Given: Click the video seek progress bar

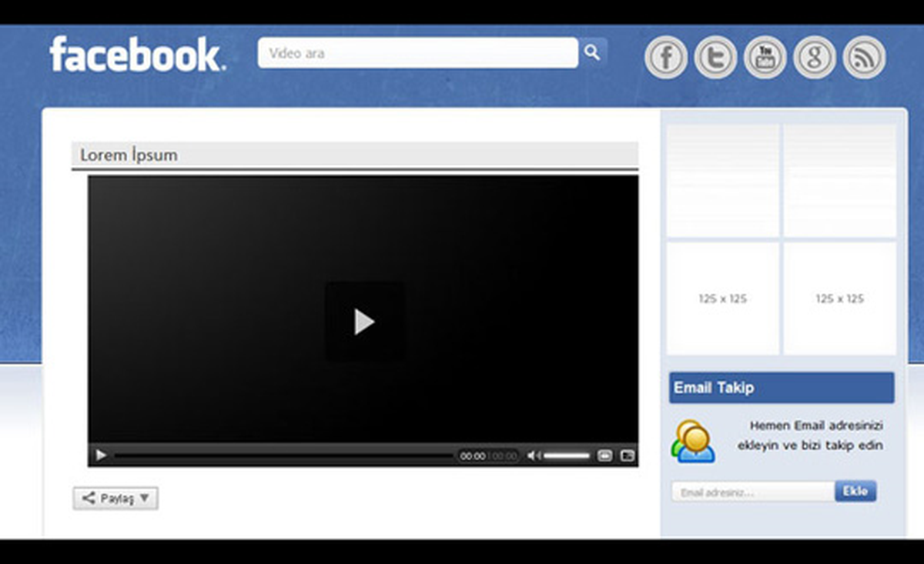Looking at the screenshot, I should point(283,456).
